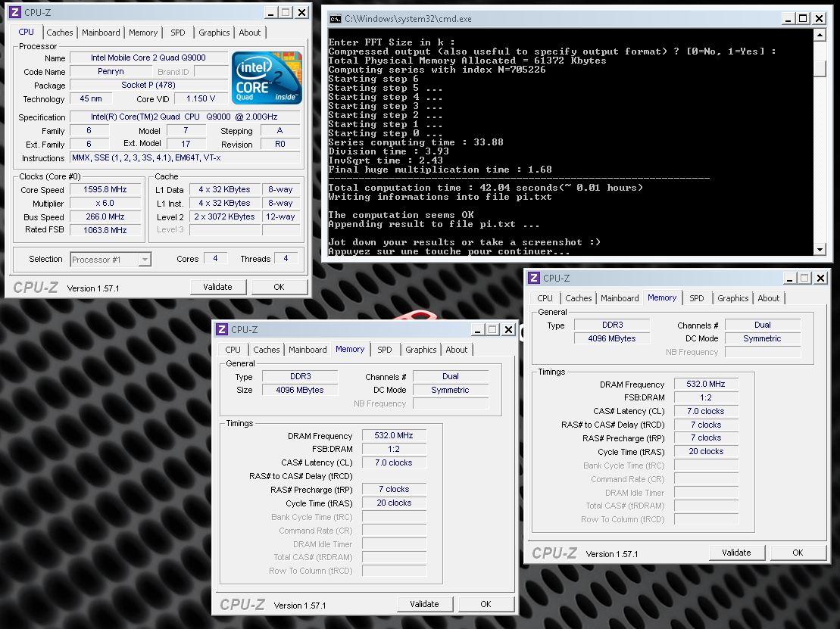
Task: Click CPU-Z icon in top-left window title bar
Action: click(x=16, y=12)
